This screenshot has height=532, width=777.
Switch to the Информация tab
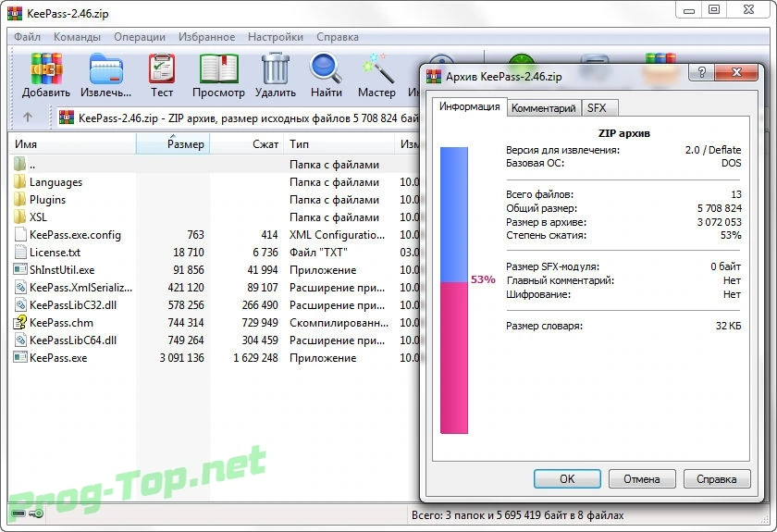pos(469,106)
